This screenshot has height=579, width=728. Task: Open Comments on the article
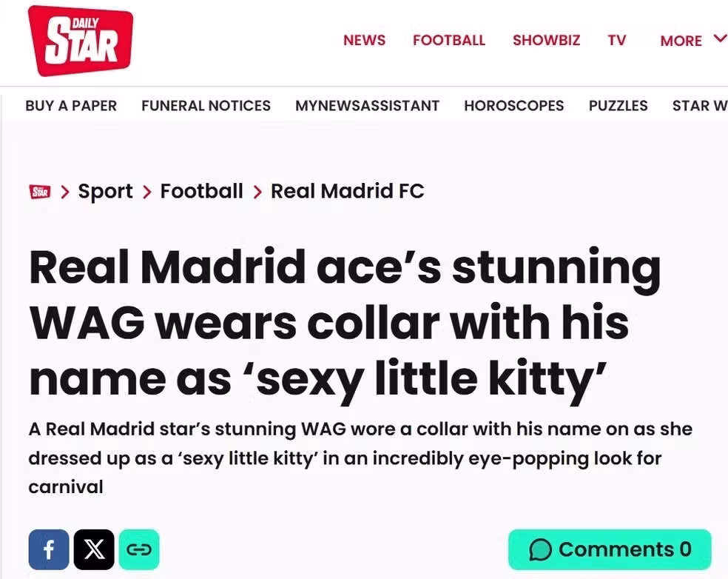[x=608, y=549]
